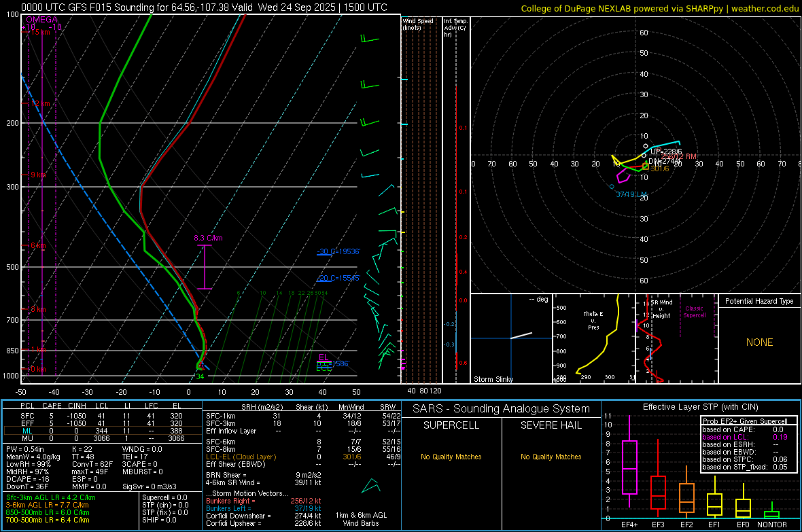Click the Sfc-3km AGL LR line
The height and width of the screenshot is (532, 802).
[x=51, y=497]
